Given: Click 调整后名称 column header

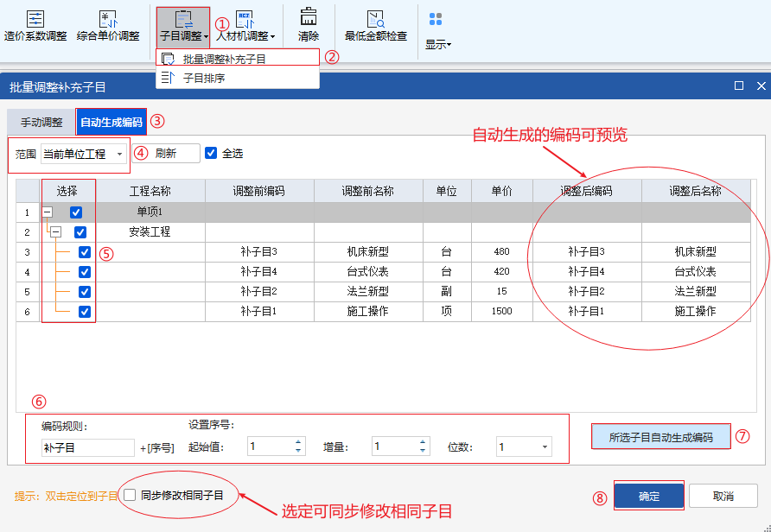Looking at the screenshot, I should (x=696, y=191).
